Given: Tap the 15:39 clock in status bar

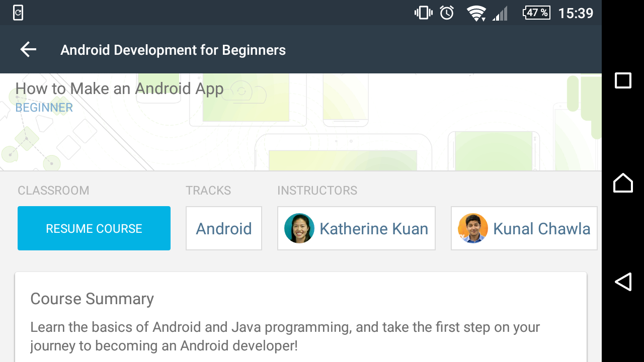Looking at the screenshot, I should click(576, 13).
